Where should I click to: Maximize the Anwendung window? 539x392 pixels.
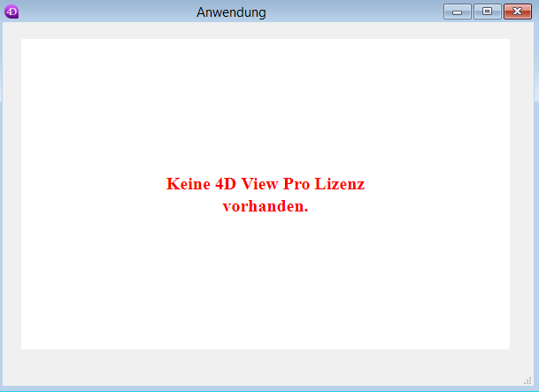[x=487, y=12]
